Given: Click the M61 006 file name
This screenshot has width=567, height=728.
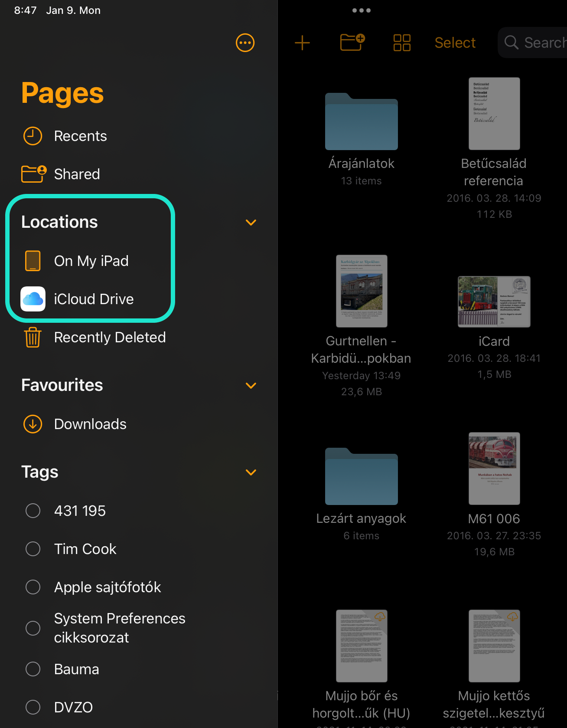Looking at the screenshot, I should [494, 518].
